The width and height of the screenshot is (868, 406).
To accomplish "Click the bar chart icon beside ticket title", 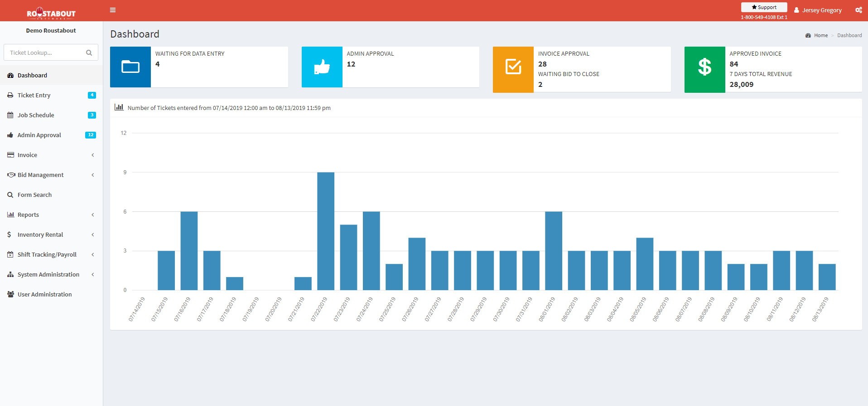I will 119,107.
